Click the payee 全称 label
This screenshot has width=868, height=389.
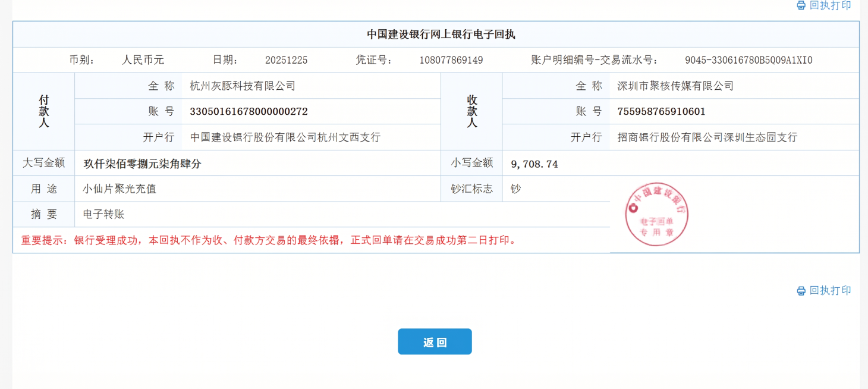589,86
